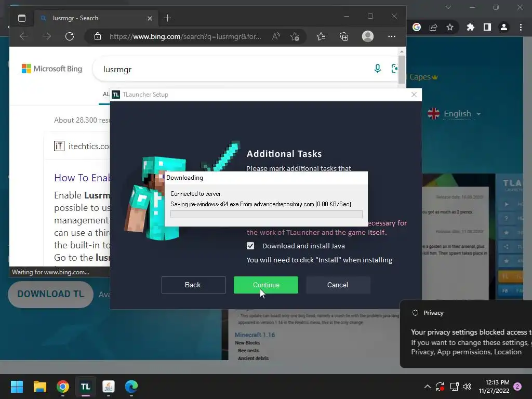Bookmark this page with Chrome star

pos(450,27)
